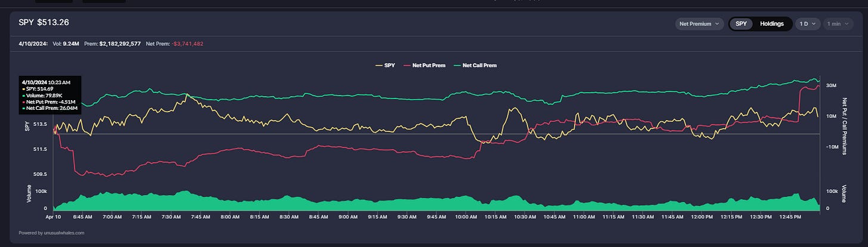This screenshot has width=868, height=247.
Task: Click the 4/10/2024 10:23 AM tooltip header
Action: [x=46, y=82]
